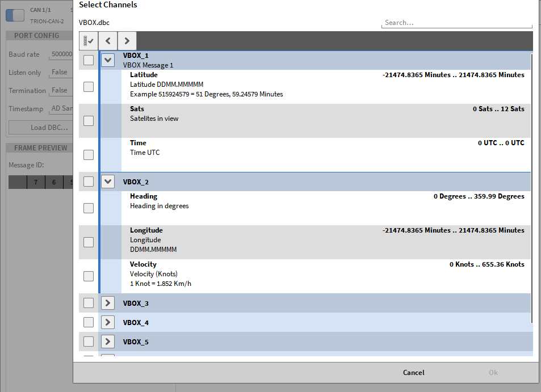Click the select-all checkmark toolbar icon
Image resolution: width=541 pixels, height=392 pixels.
pyautogui.click(x=89, y=41)
